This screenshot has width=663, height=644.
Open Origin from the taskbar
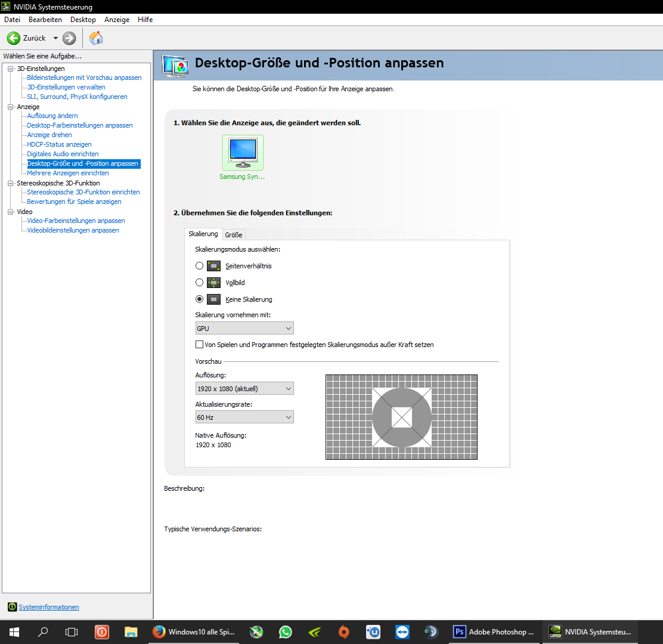(x=344, y=632)
